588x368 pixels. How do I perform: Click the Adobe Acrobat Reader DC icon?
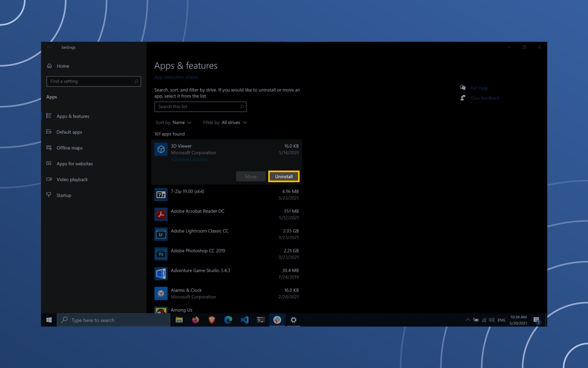(161, 214)
